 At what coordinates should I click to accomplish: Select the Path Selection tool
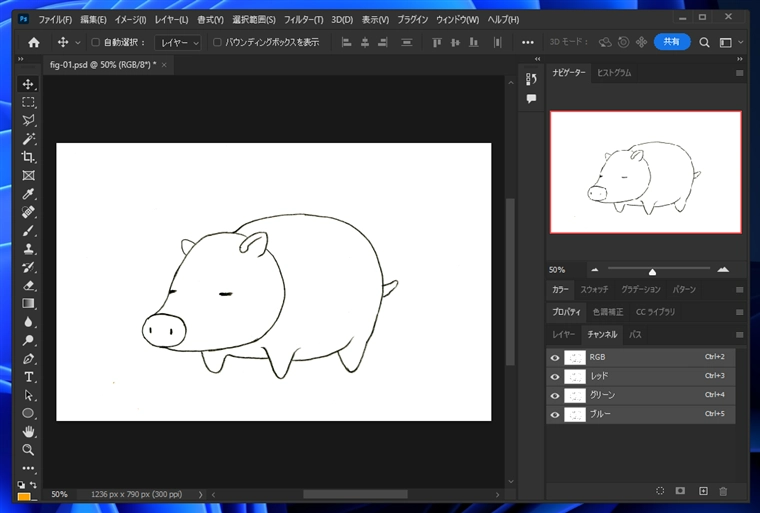coord(28,395)
